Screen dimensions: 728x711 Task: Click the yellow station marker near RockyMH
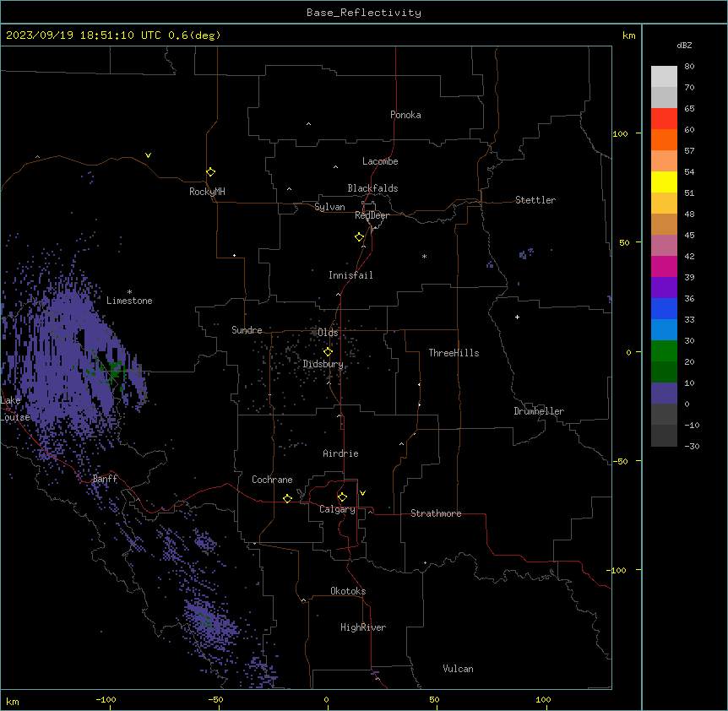tap(211, 172)
